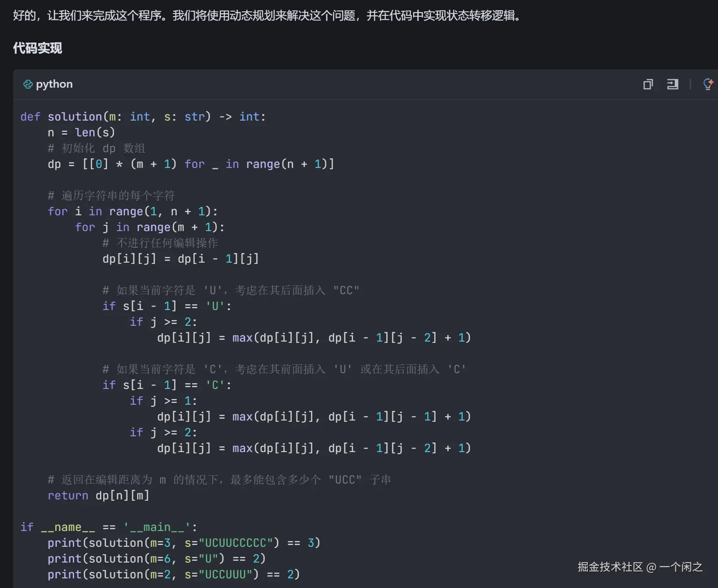This screenshot has height=588, width=718.
Task: Click the 'for i in range(1, n + 1):' line
Action: click(132, 211)
